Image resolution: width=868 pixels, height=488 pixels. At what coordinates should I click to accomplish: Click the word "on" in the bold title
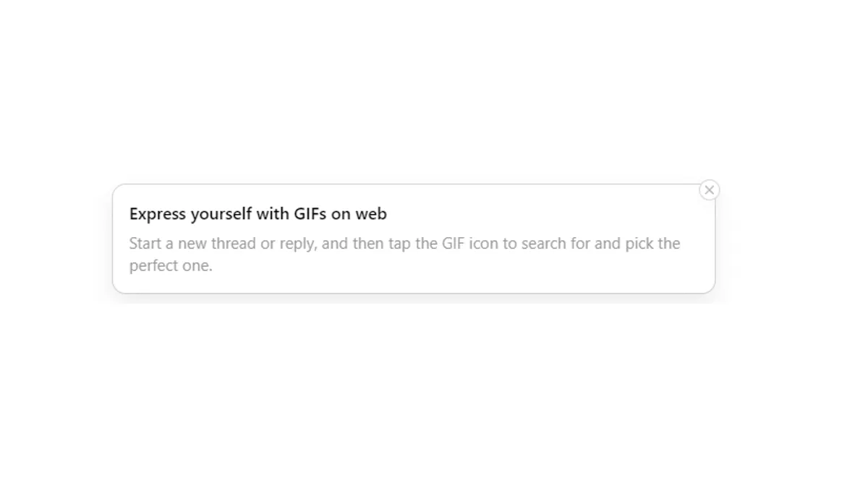click(x=341, y=214)
